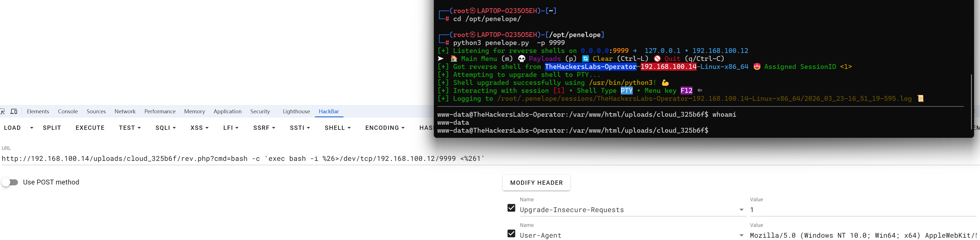Click the session log file path in terminal
This screenshot has width=980, height=240.
(704, 99)
